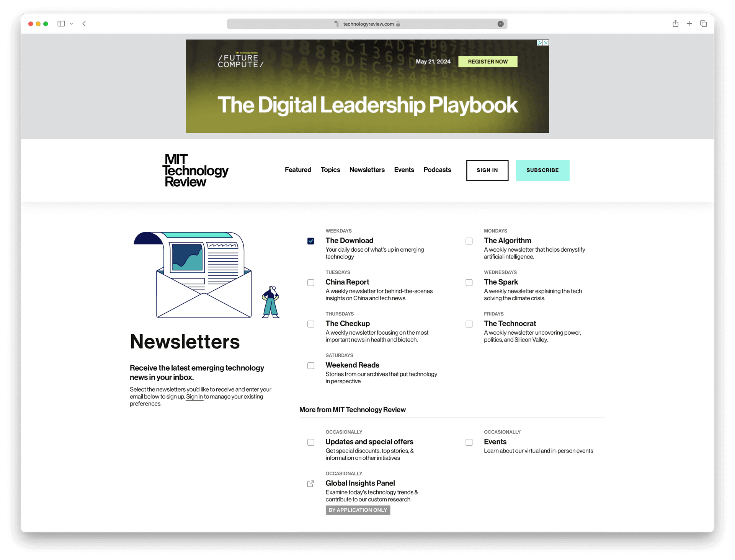Click Updates and special offers title
The width and height of the screenshot is (735, 560).
pos(369,442)
